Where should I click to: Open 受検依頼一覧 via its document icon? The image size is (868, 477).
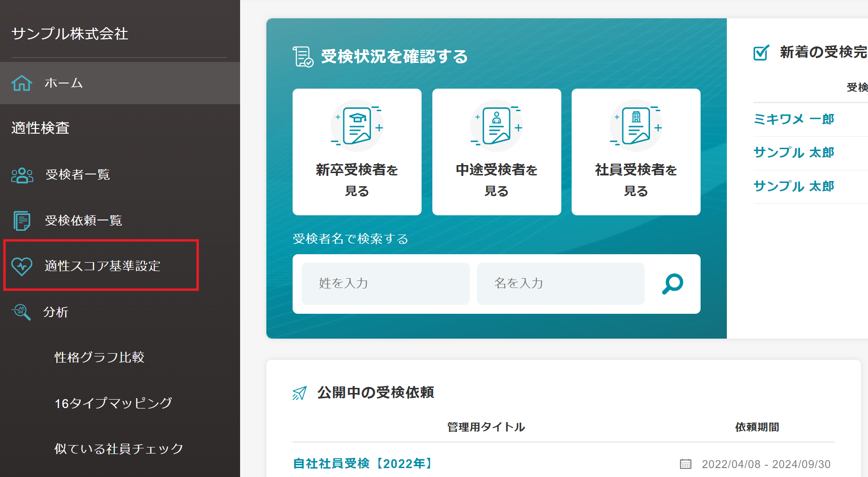(x=22, y=220)
